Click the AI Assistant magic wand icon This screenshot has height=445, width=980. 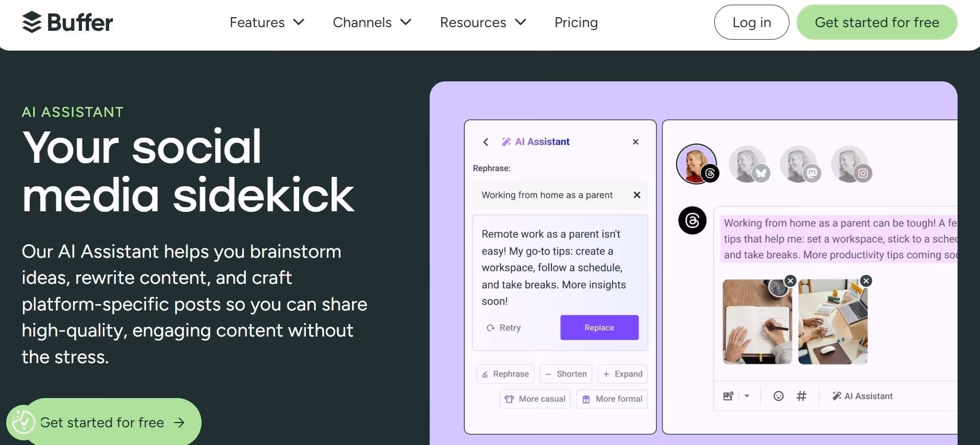point(506,142)
